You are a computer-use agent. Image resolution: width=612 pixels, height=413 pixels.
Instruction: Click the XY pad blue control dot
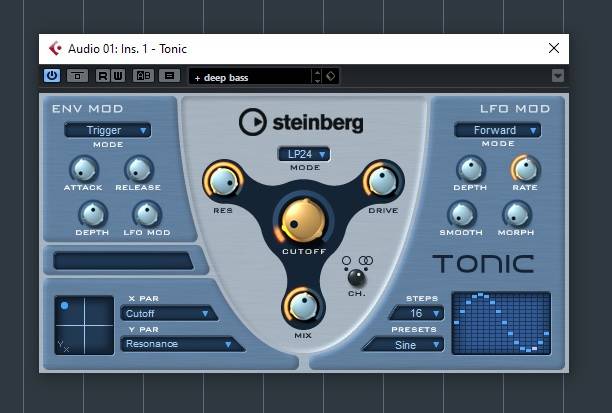point(65,306)
